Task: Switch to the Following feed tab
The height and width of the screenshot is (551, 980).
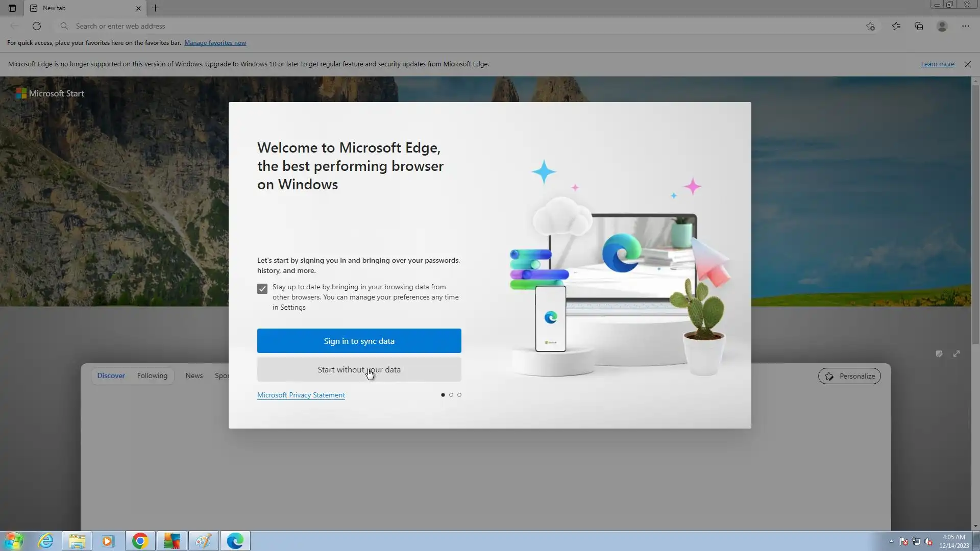Action: point(152,375)
